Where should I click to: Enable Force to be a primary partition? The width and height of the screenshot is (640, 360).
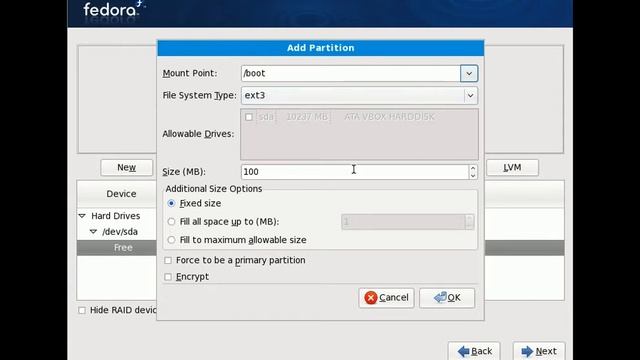(168, 260)
